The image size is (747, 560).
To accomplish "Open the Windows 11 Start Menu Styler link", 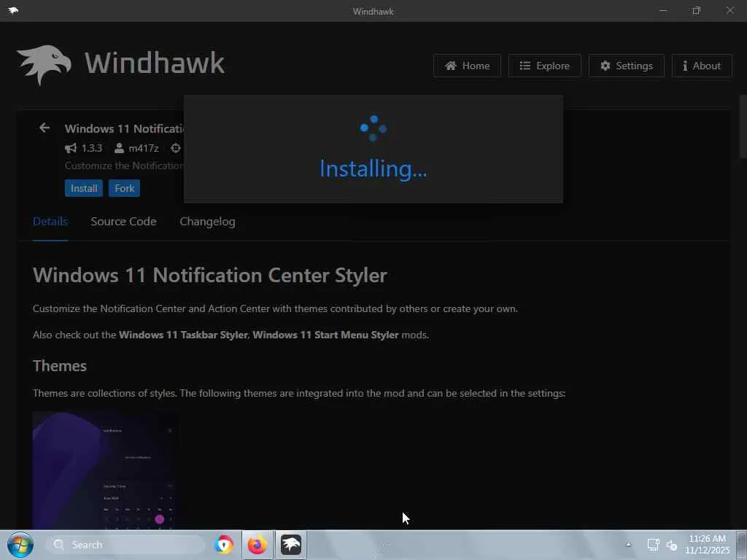I will pyautogui.click(x=325, y=335).
